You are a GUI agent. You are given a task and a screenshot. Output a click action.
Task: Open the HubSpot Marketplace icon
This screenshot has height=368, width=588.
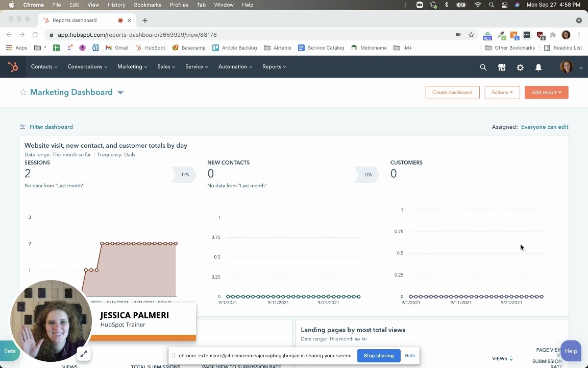(502, 67)
